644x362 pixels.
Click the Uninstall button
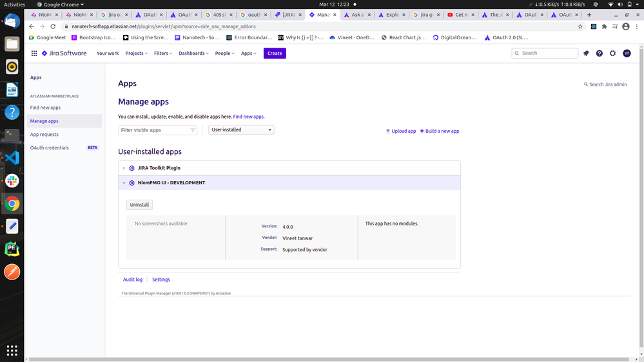point(139,205)
